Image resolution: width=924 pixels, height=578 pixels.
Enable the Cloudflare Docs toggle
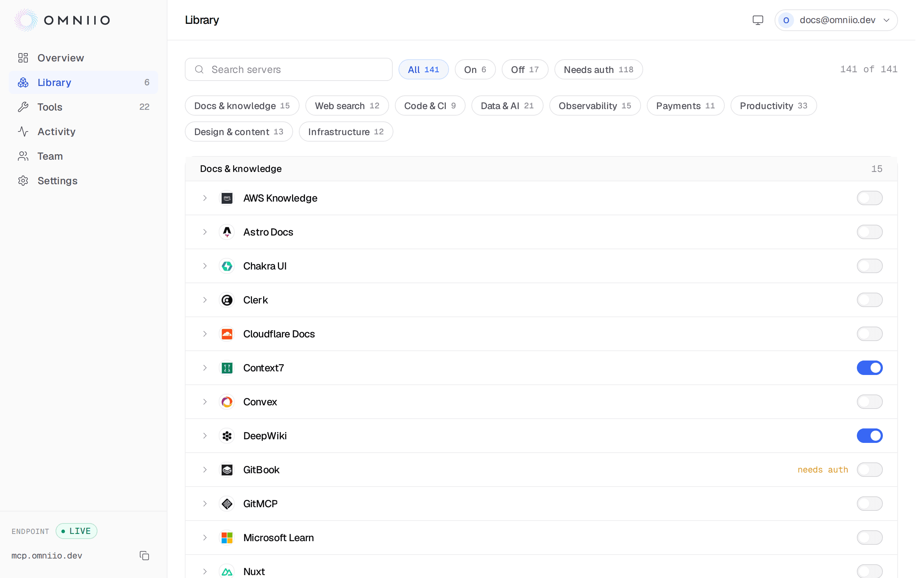[x=869, y=334]
